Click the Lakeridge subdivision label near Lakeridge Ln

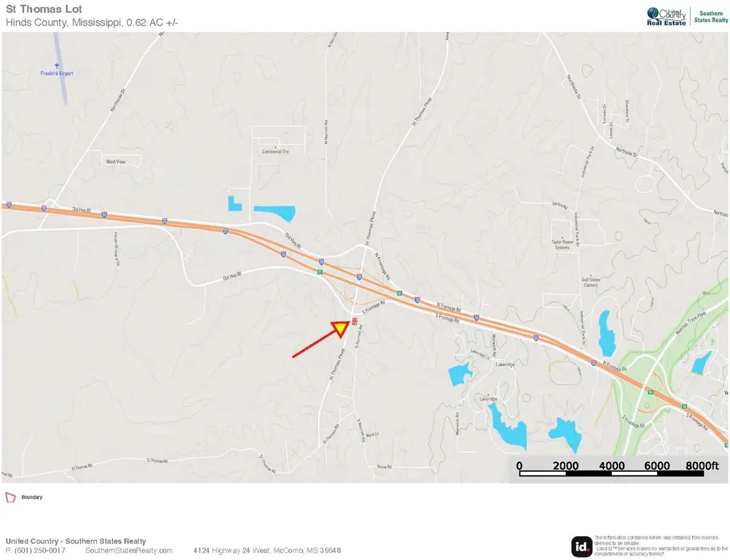(506, 364)
